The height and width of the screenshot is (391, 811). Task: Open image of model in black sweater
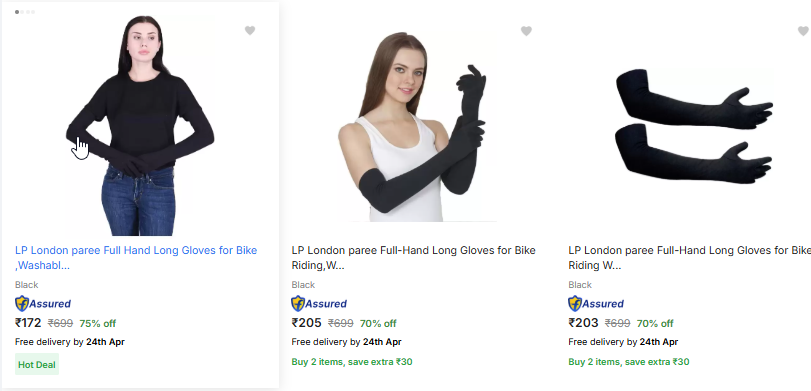[140, 126]
